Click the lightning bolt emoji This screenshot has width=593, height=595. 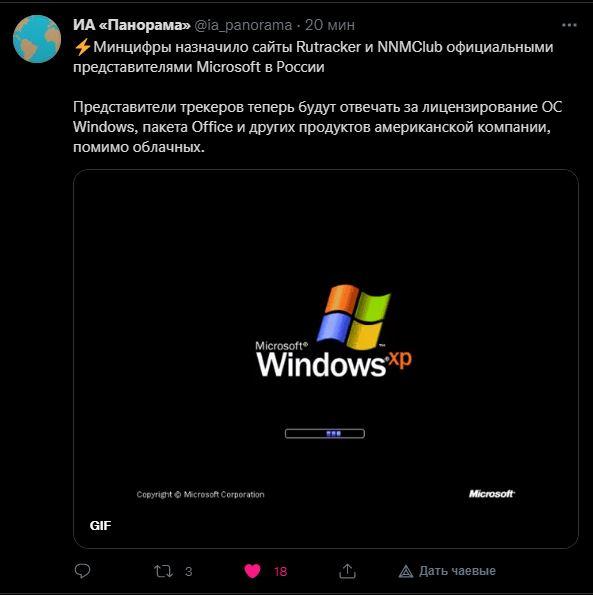[82, 47]
